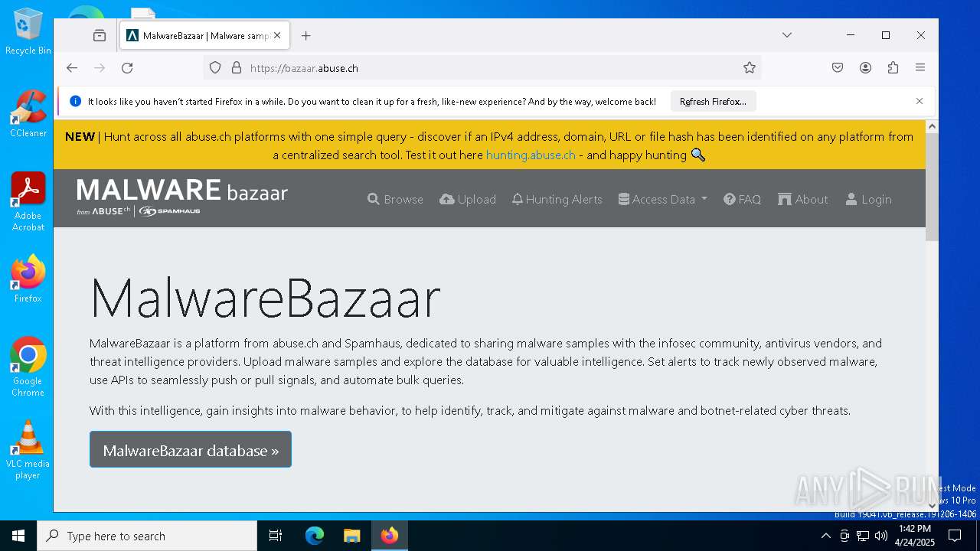Viewport: 980px width, 551px height.
Task: Select Firefox desktop shortcut
Action: 28,279
